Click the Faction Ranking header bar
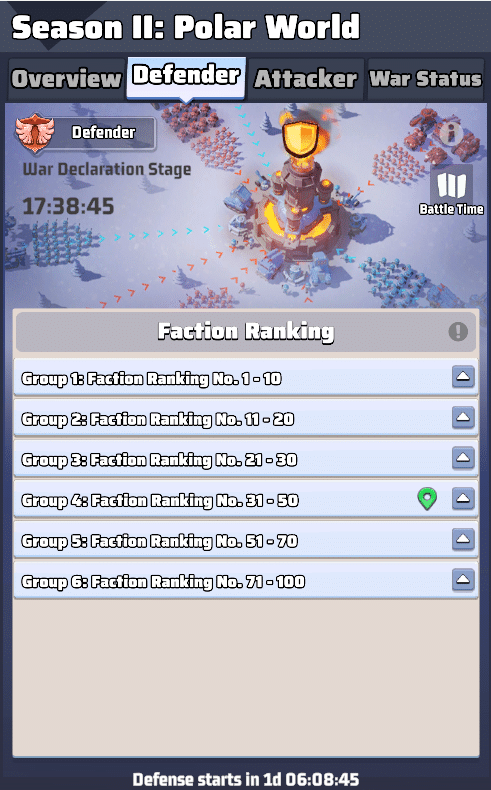The width and height of the screenshot is (491, 790). [x=246, y=332]
